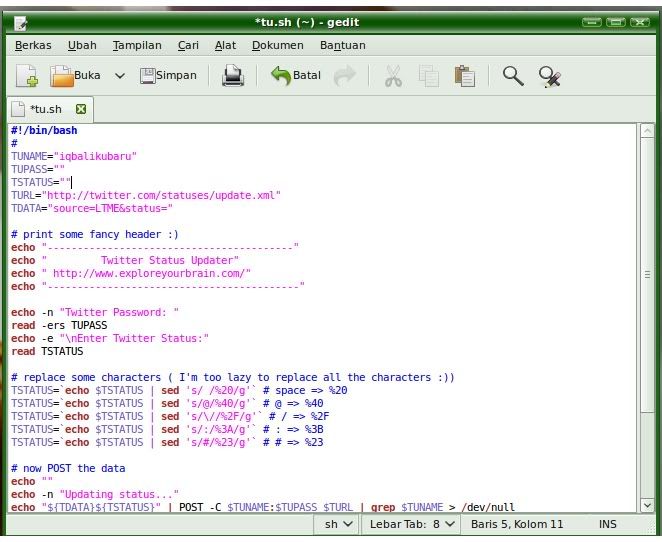Click scrollbar up arrow

click(x=647, y=131)
